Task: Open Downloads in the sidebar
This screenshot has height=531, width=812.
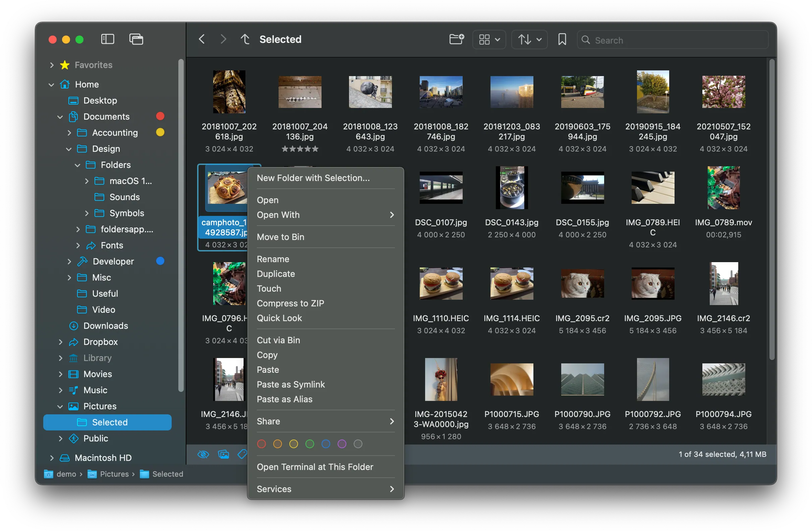Action: point(106,326)
